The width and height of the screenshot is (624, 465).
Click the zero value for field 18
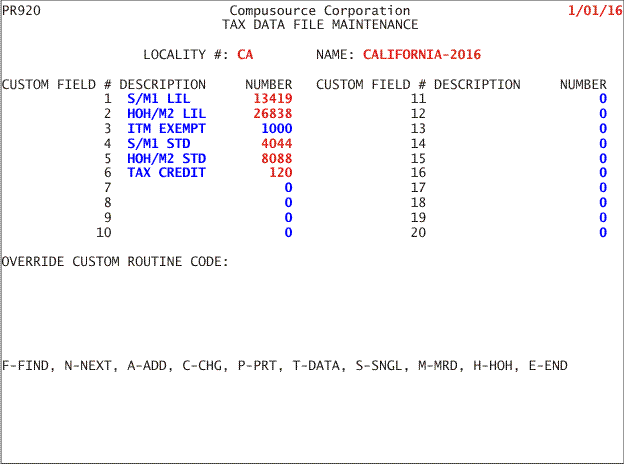pyautogui.click(x=603, y=203)
